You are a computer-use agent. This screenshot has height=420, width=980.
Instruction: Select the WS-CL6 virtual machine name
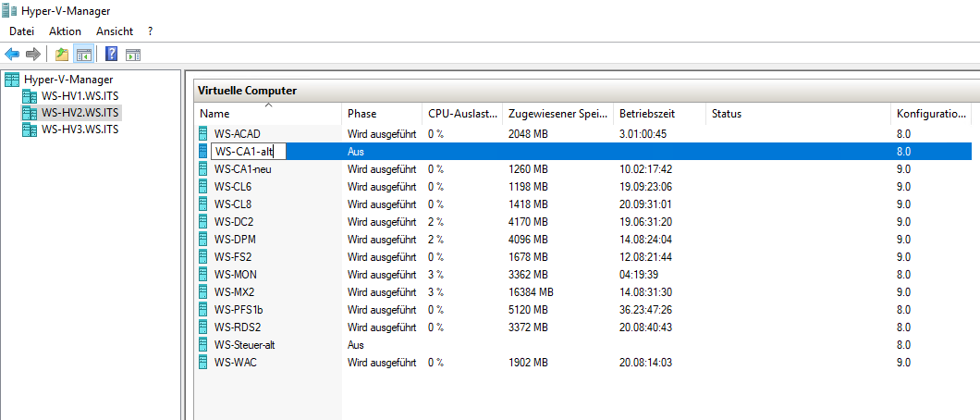tap(232, 186)
